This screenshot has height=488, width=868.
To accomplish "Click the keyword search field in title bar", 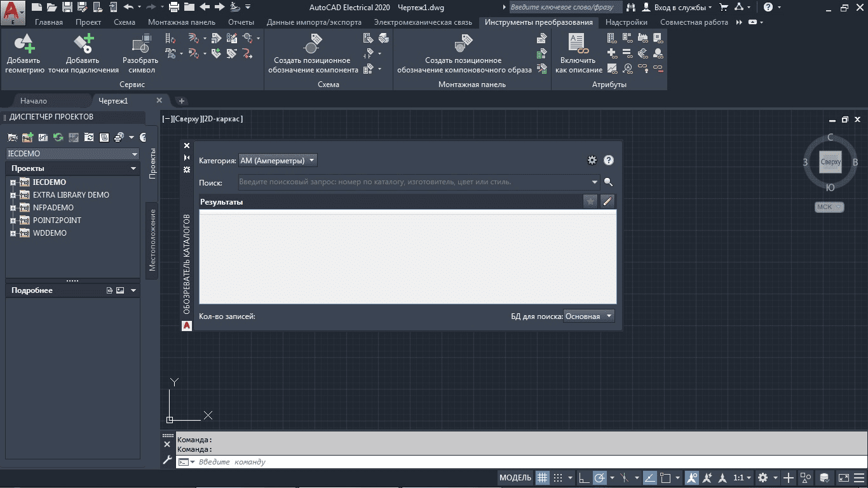I will tap(566, 7).
